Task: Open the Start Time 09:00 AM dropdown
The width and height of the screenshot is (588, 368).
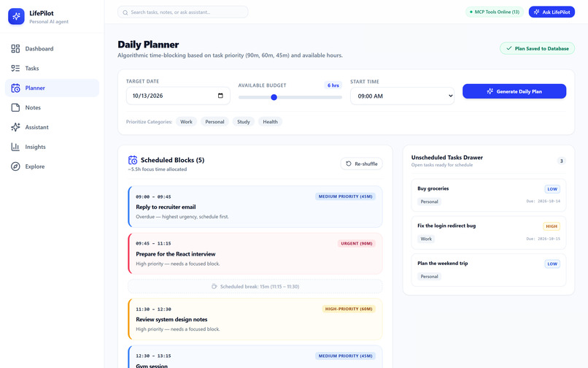Action: pyautogui.click(x=403, y=96)
